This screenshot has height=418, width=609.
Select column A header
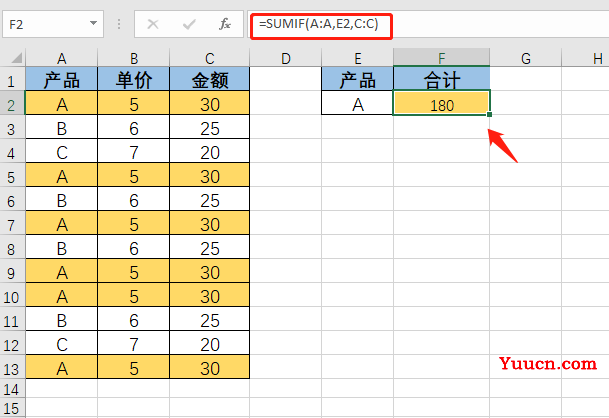pos(61,58)
